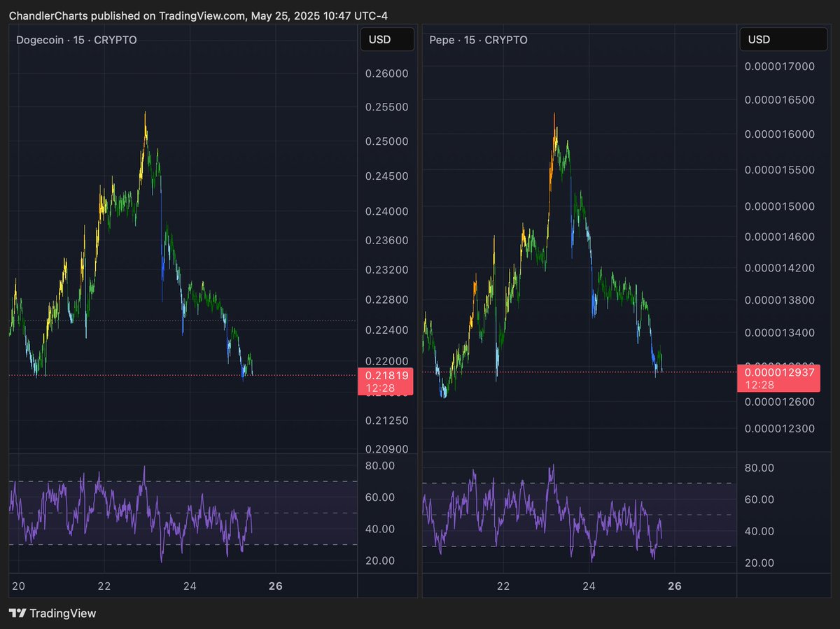
Task: Click the 40.00 RSI level on Pepe pane
Action: pos(759,531)
